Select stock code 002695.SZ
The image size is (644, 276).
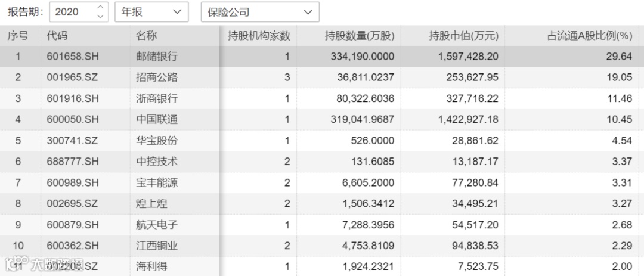click(72, 204)
